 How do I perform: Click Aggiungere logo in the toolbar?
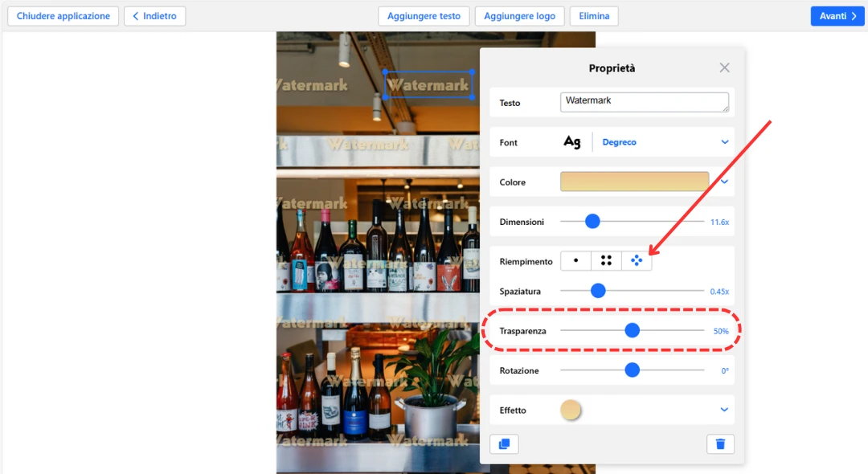[x=519, y=16]
